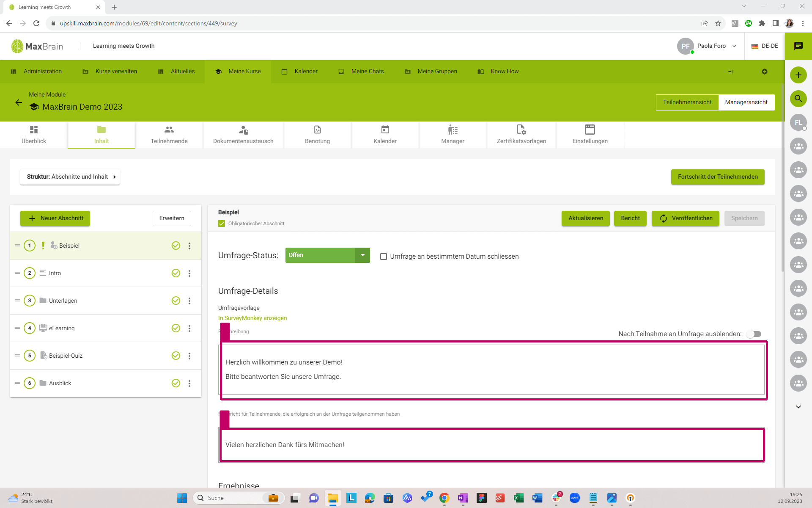Image resolution: width=812 pixels, height=508 pixels.
Task: Open three-dot menu for Intro section
Action: point(189,273)
